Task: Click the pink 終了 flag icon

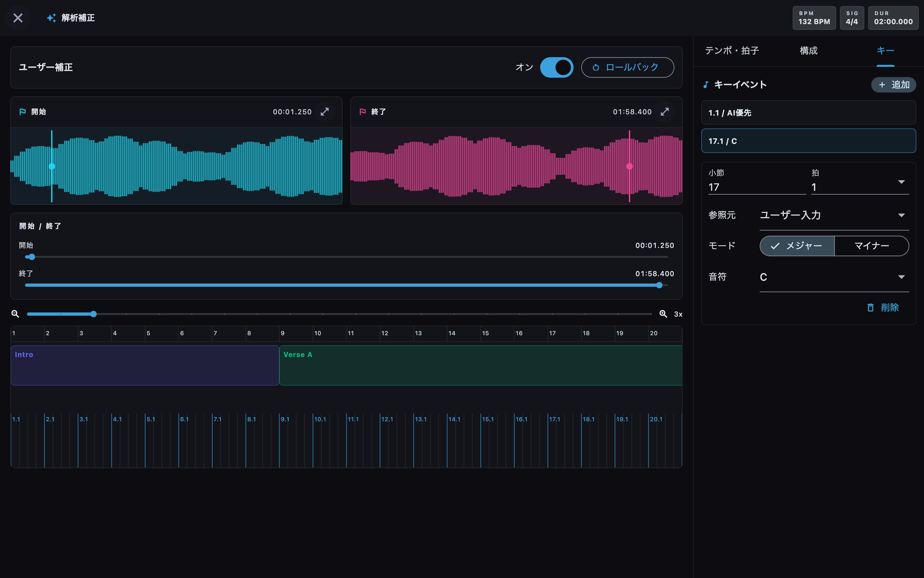Action: (x=363, y=112)
